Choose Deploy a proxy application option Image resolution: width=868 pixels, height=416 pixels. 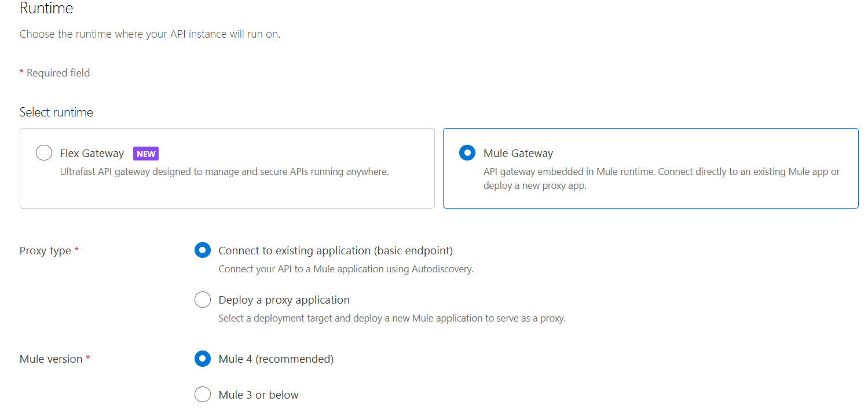[202, 300]
